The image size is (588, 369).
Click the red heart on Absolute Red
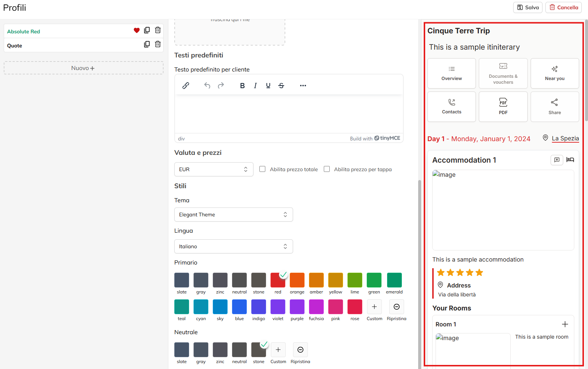pyautogui.click(x=137, y=30)
